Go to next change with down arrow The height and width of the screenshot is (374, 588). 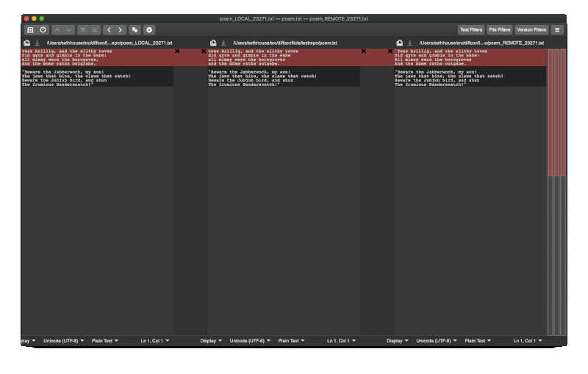[69, 30]
